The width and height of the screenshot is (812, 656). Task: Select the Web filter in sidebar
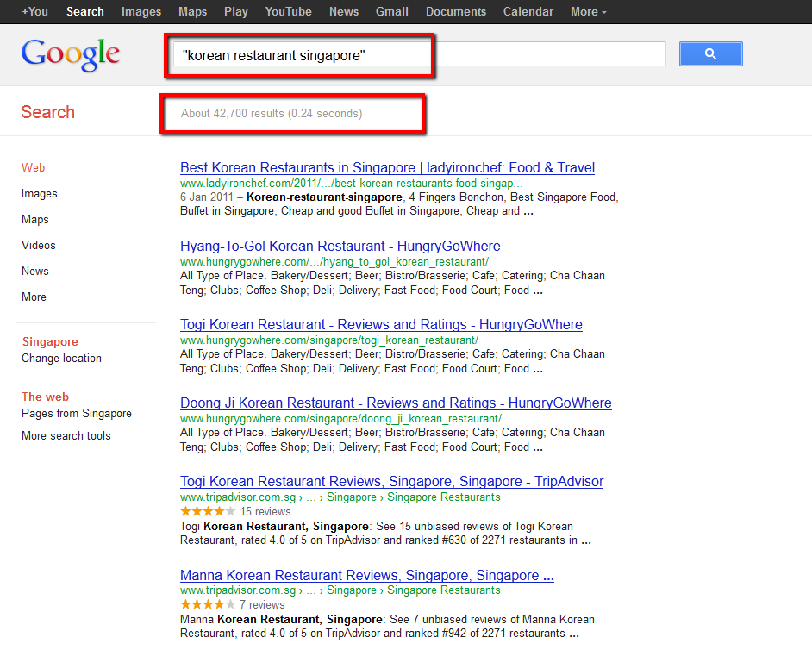tap(33, 168)
